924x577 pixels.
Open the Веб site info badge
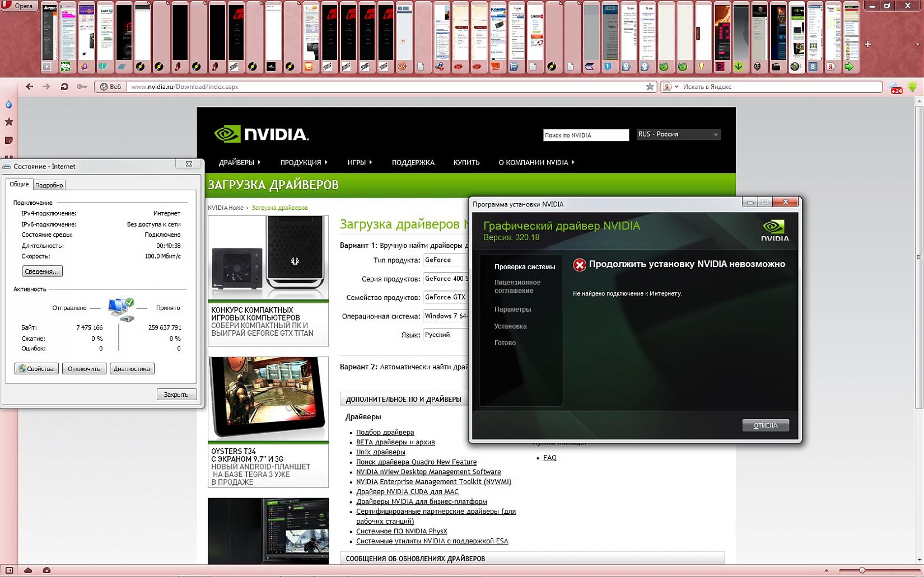coord(110,87)
